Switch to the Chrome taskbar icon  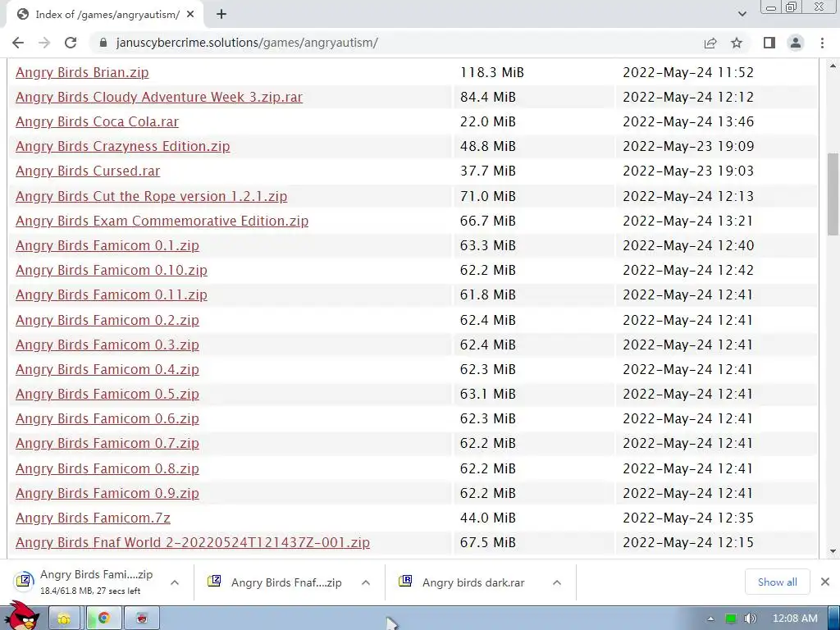pos(103,619)
